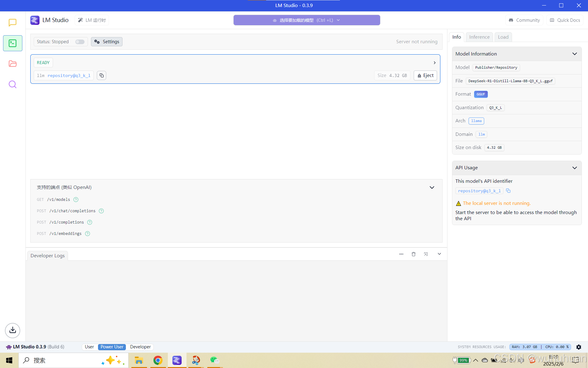Copy the API identifier in API Usage

[x=508, y=191]
